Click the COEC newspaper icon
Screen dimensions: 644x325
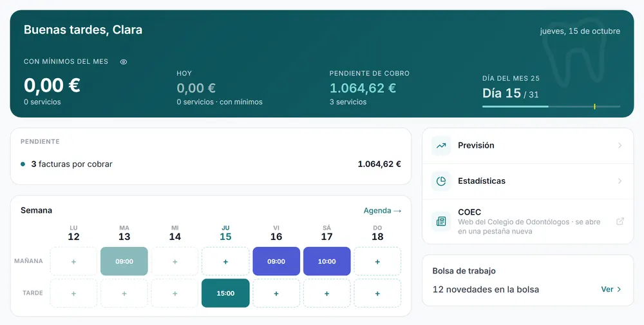441,221
